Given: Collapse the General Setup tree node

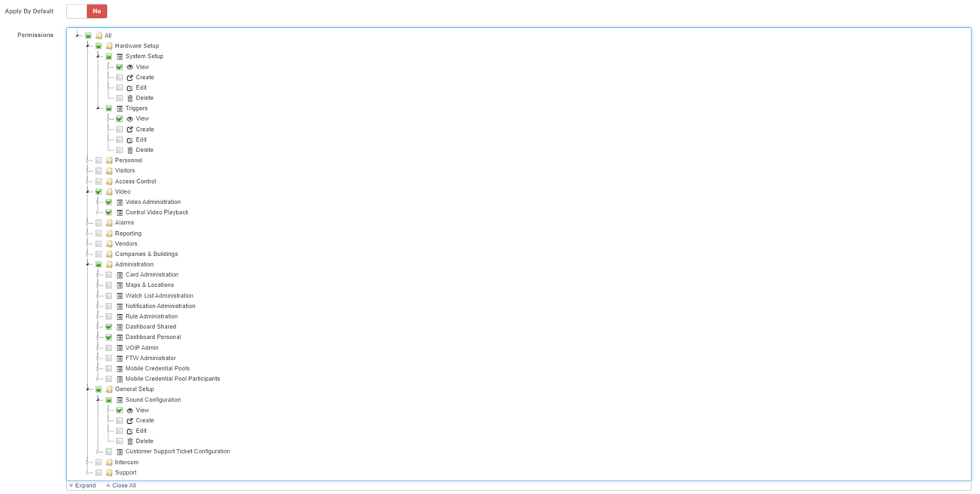Looking at the screenshot, I should pos(88,389).
